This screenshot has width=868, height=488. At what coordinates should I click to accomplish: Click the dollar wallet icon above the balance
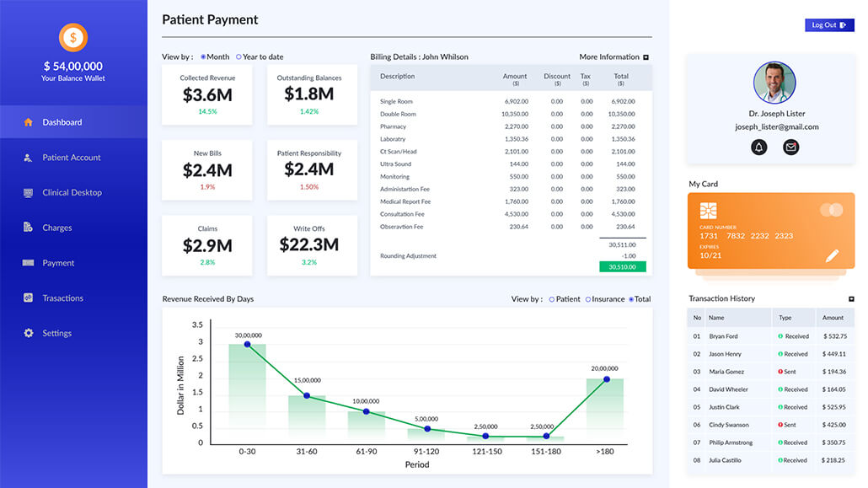click(x=73, y=37)
